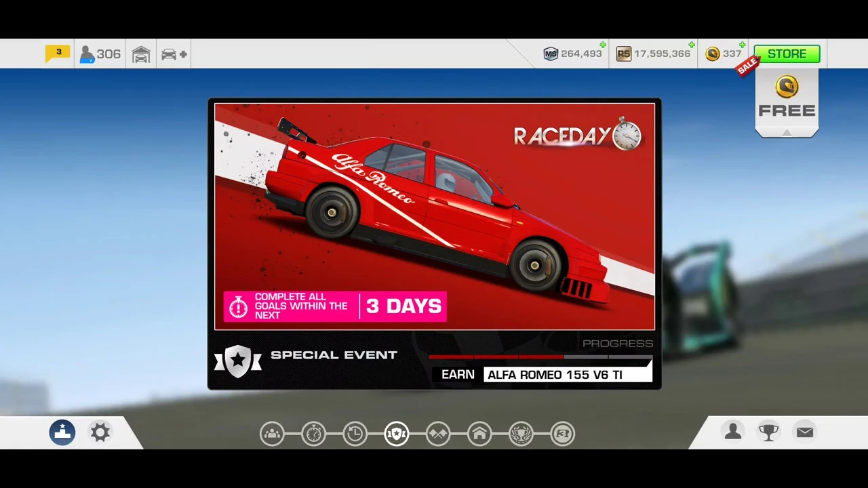Click the red SALE tag

(x=747, y=65)
